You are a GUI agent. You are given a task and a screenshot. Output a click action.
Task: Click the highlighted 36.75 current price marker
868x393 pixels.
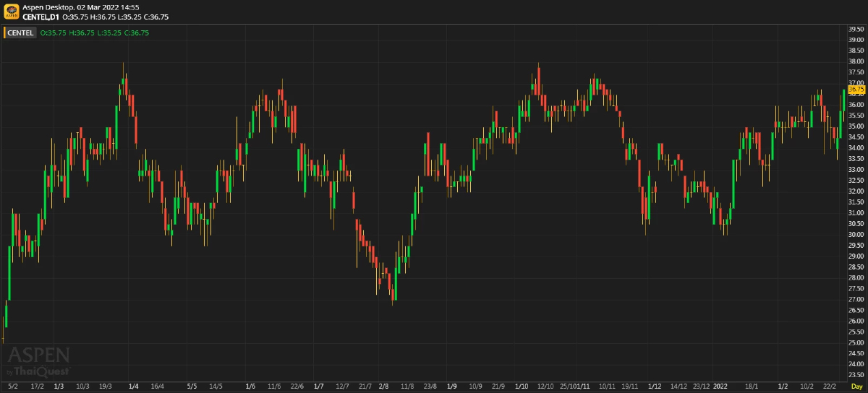[856, 89]
